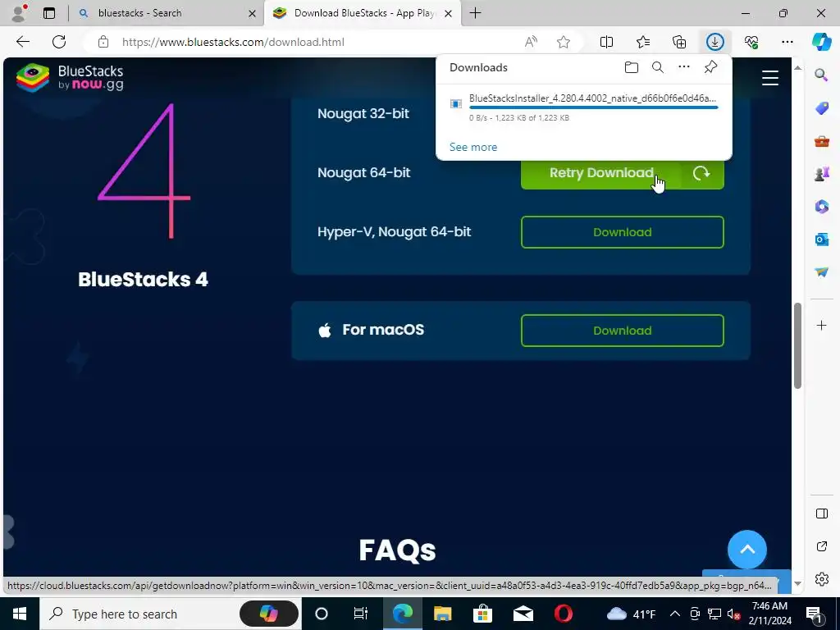Click the scrollbar down arrow
The image size is (840, 630).
797,583
